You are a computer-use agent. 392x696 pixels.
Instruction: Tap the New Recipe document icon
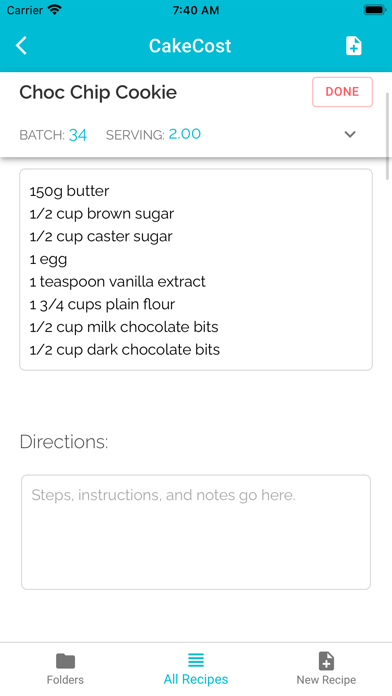pos(326,661)
